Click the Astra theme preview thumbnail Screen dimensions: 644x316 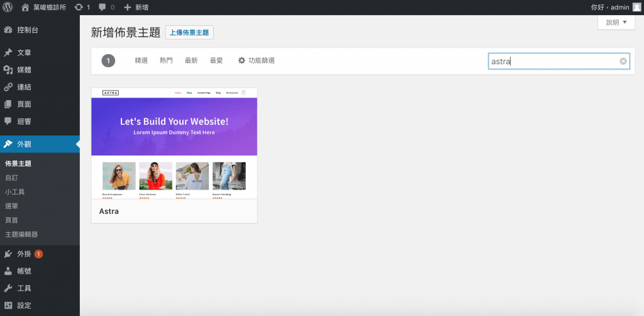point(174,144)
